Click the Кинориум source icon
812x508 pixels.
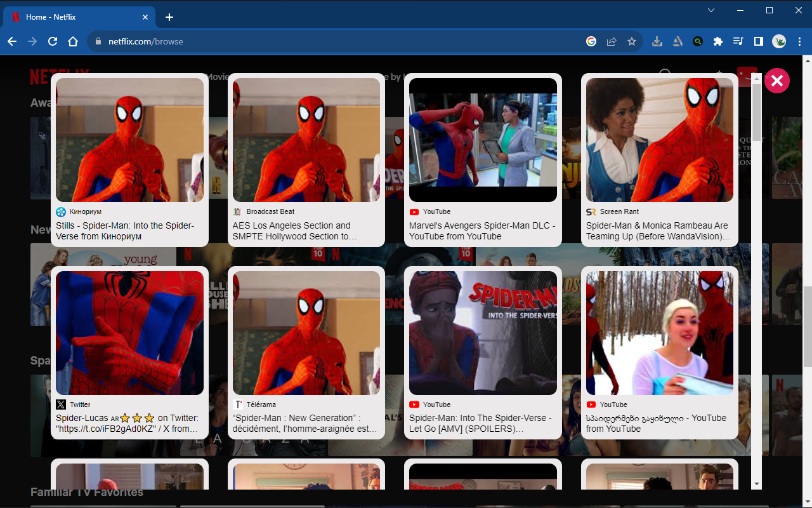[x=61, y=212]
